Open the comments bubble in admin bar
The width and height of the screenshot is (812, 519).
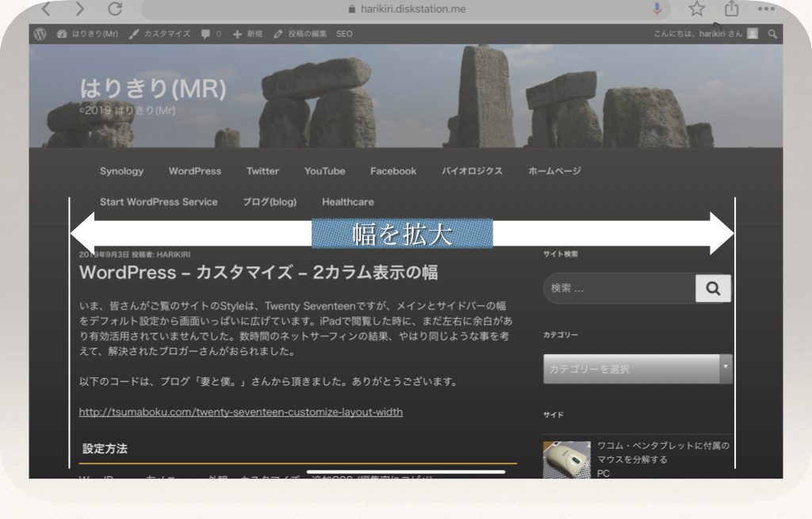[x=211, y=33]
